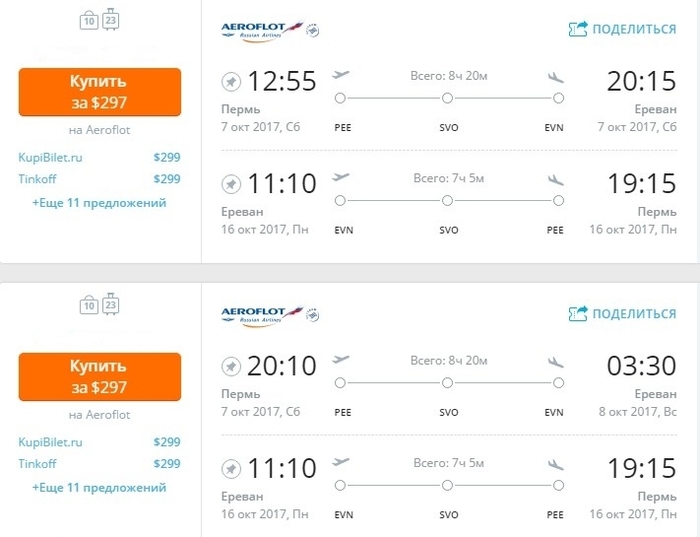700x537 pixels.
Task: Click the 23 kg checked baggage icon, first ticket
Action: click(110, 21)
